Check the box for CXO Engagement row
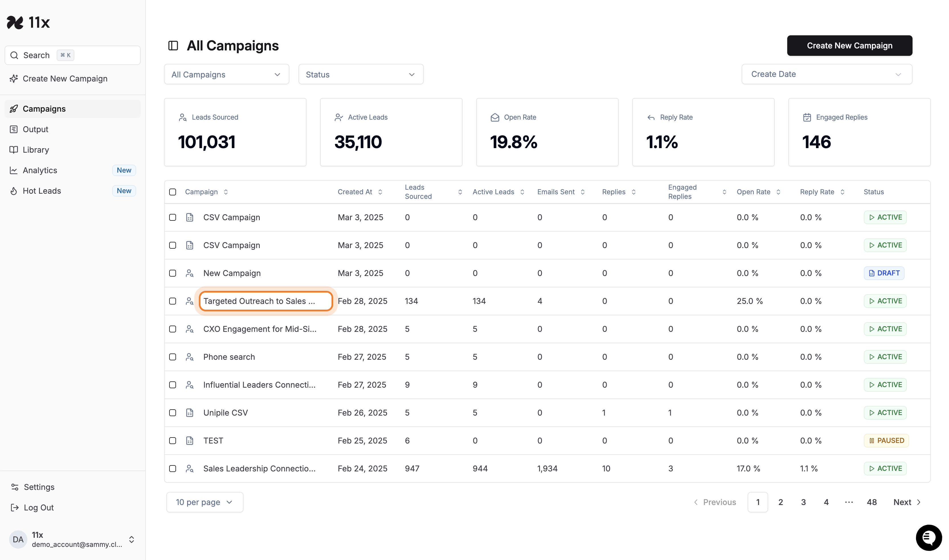Viewport: 949px width, 560px height. point(172,329)
